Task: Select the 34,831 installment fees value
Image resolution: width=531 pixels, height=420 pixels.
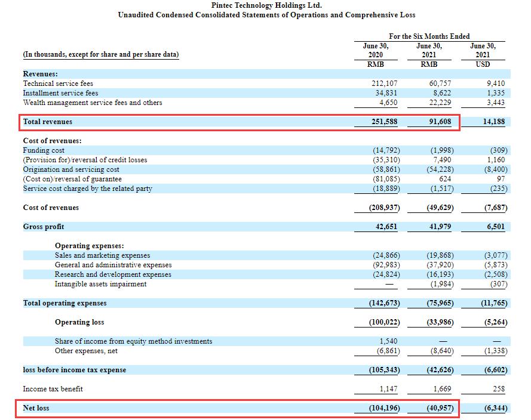Action: point(386,92)
